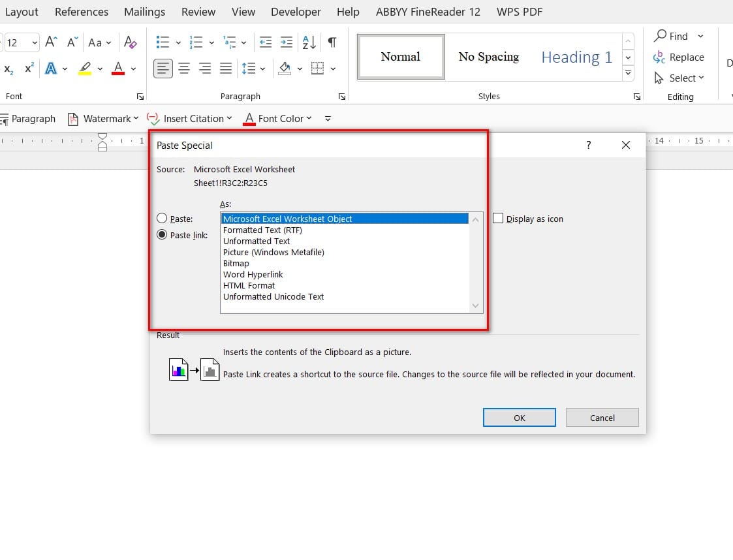
Task: Click the Decrease Font Size icon
Action: tap(72, 42)
